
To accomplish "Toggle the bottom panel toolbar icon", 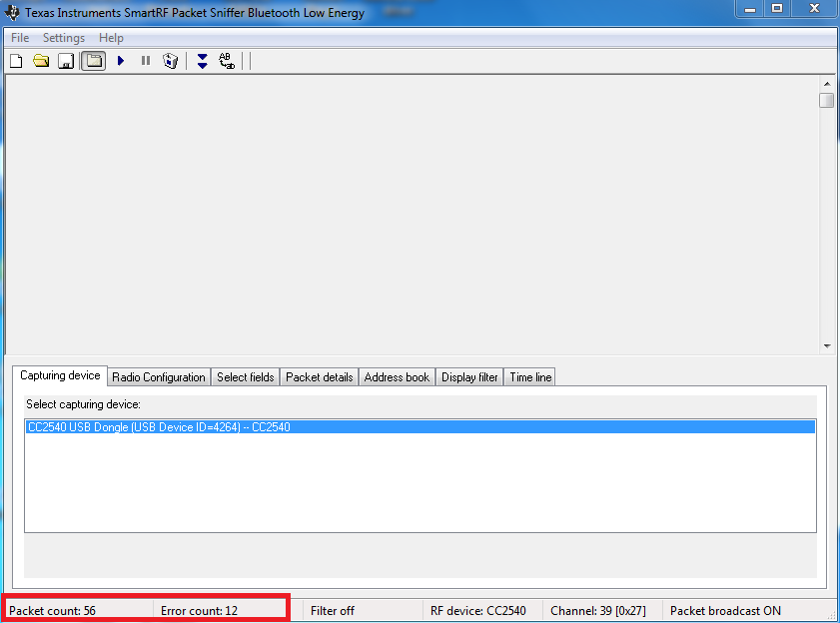I will 94,61.
